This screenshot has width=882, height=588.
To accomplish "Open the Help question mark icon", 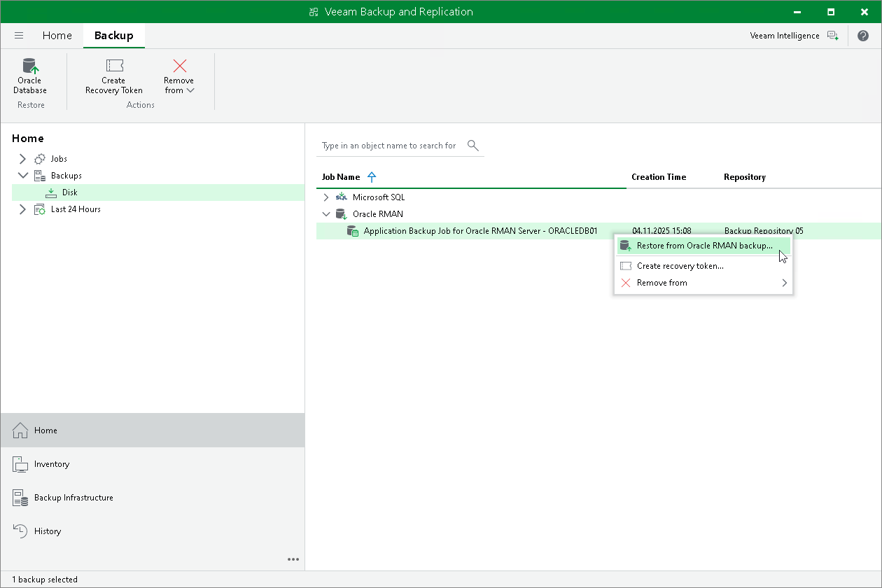I will click(x=863, y=35).
